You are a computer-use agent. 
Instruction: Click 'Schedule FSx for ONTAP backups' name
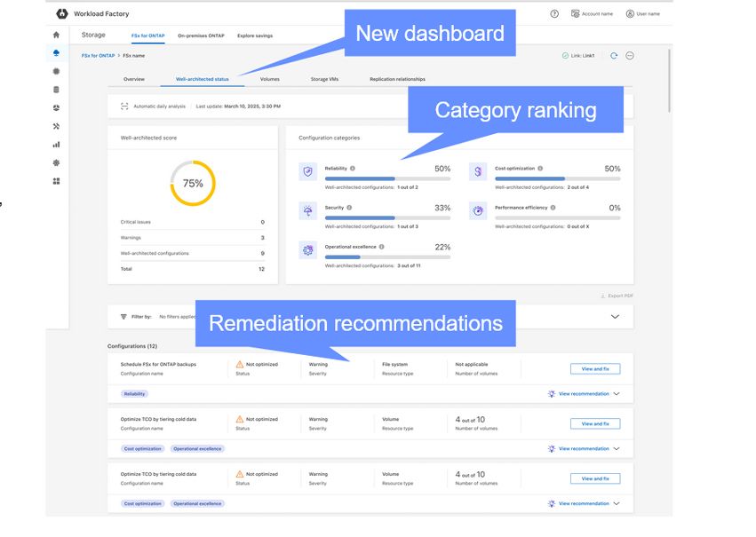pyautogui.click(x=158, y=364)
